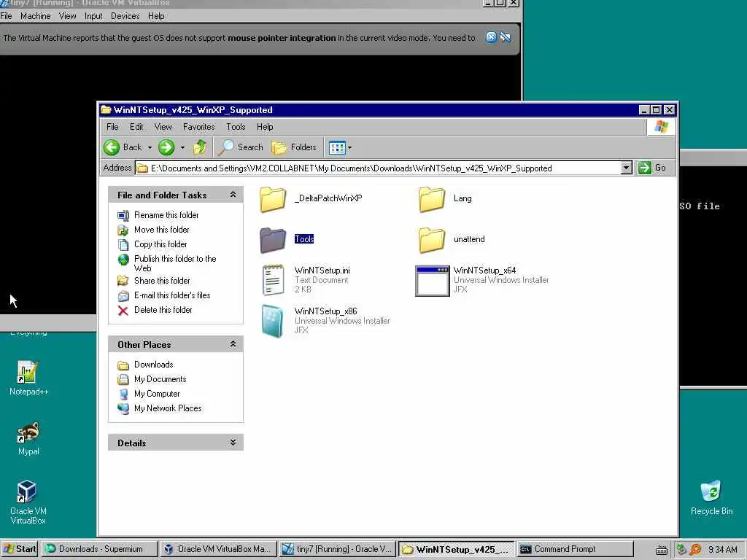747x560 pixels.
Task: Collapse the File and Folder Tasks panel
Action: [233, 194]
